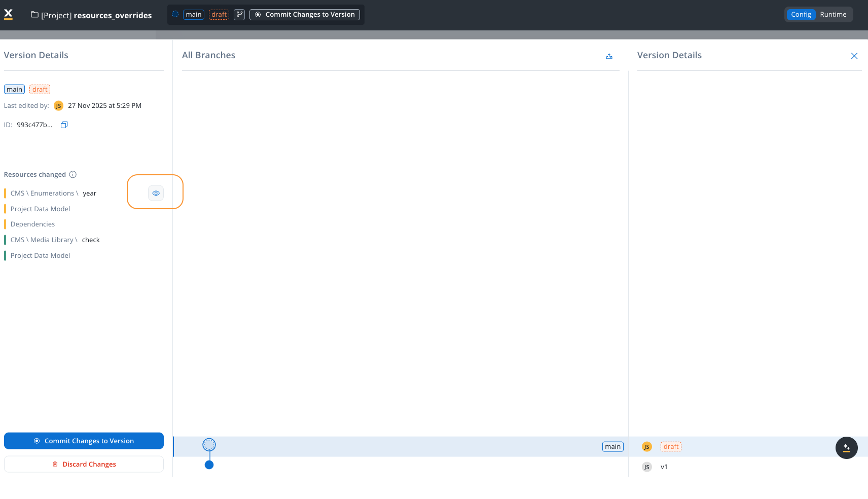Copy the version ID using the copy icon
This screenshot has width=868, height=499.
[x=64, y=125]
